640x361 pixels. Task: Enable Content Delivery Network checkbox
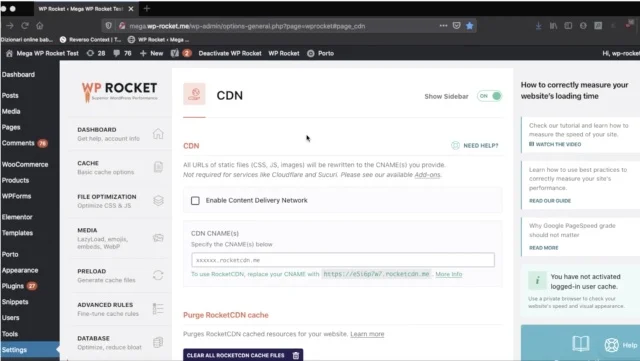click(x=195, y=201)
